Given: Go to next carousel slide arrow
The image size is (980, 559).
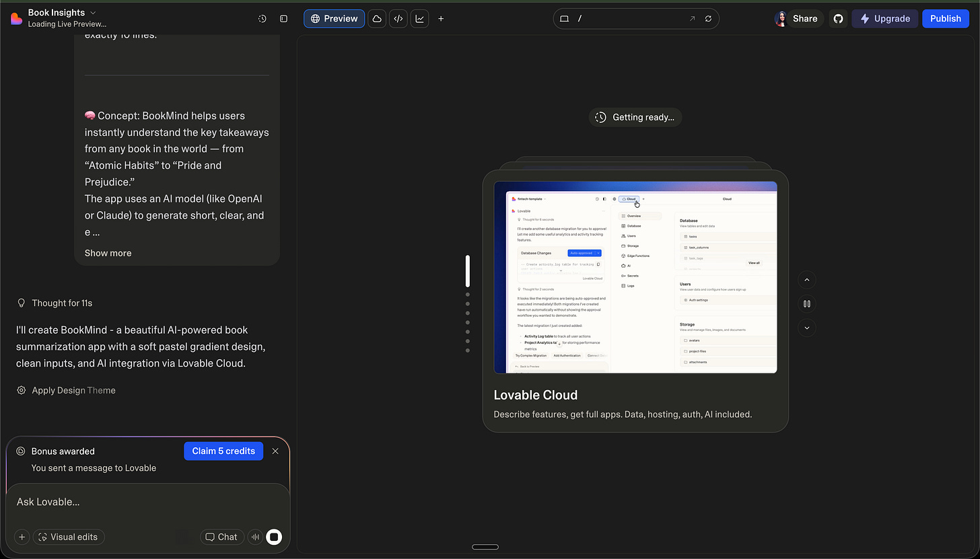Looking at the screenshot, I should tap(806, 328).
